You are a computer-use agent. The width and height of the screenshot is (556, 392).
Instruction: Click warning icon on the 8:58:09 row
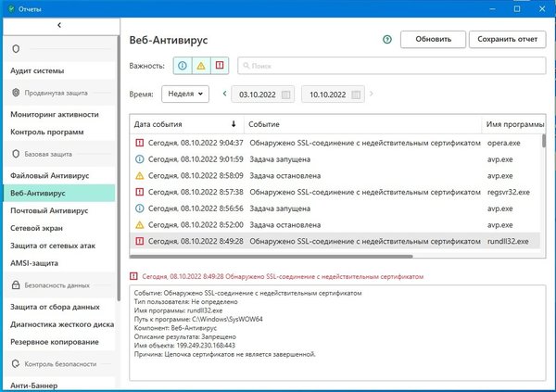140,175
